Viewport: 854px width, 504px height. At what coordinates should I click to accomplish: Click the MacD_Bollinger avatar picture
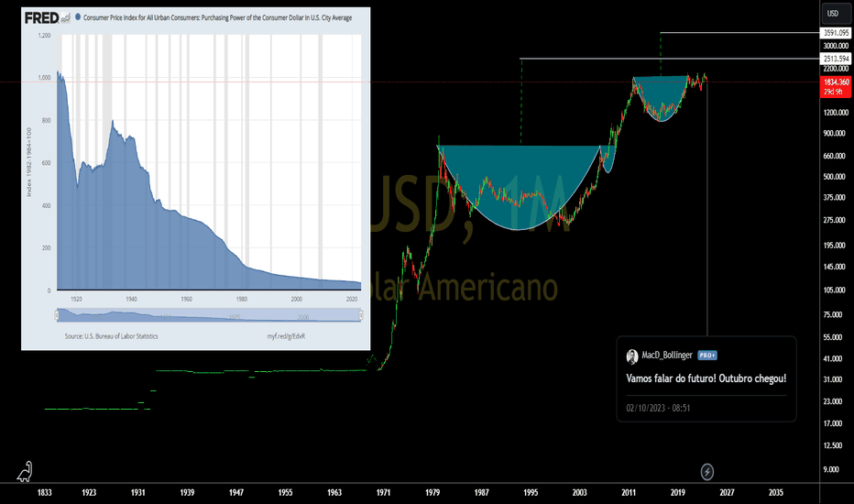point(631,356)
